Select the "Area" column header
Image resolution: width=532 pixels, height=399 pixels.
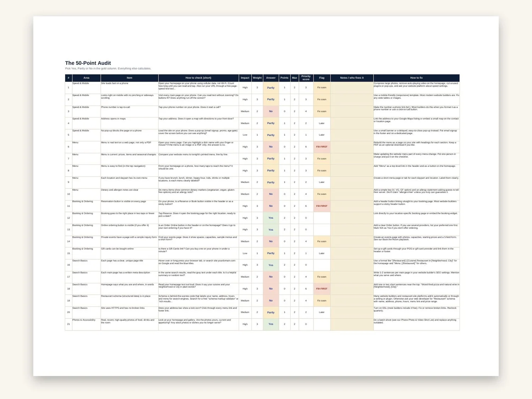point(87,78)
